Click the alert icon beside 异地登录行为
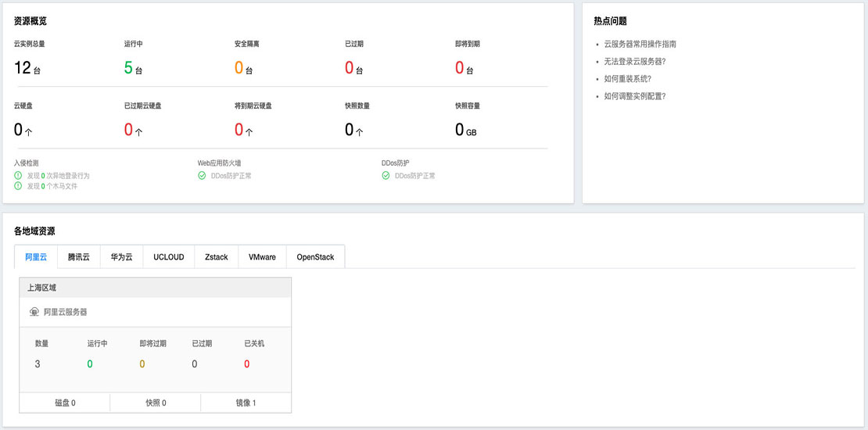The width and height of the screenshot is (868, 430). pos(18,176)
